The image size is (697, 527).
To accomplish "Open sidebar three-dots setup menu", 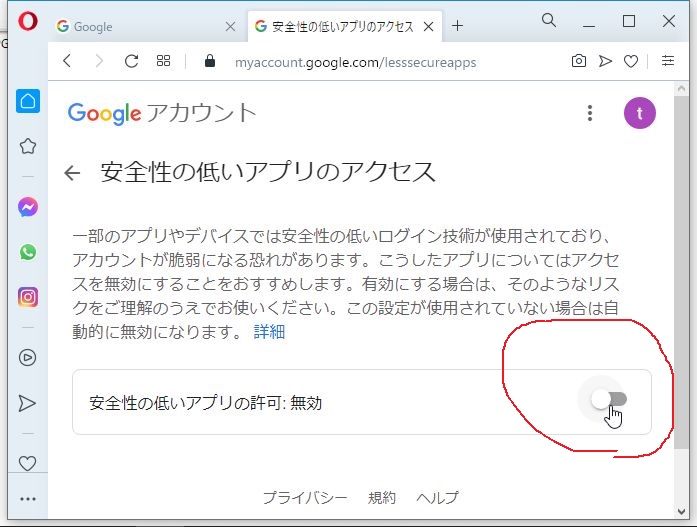I will point(28,499).
